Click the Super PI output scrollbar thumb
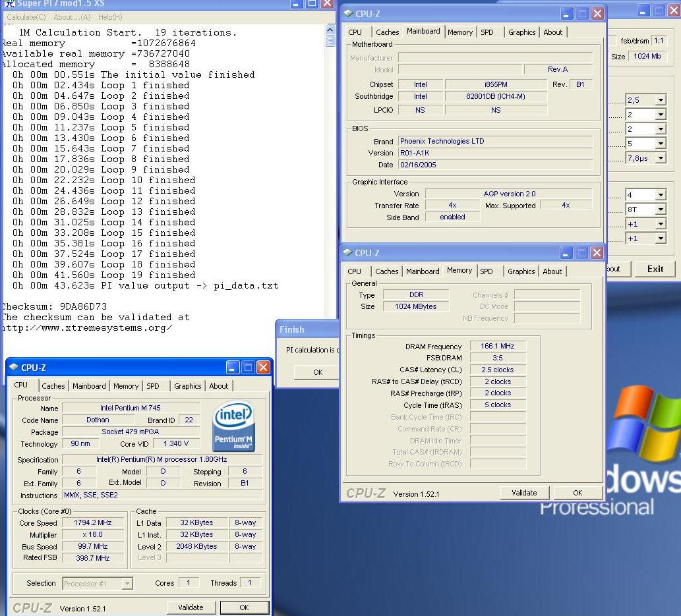 coord(330,41)
